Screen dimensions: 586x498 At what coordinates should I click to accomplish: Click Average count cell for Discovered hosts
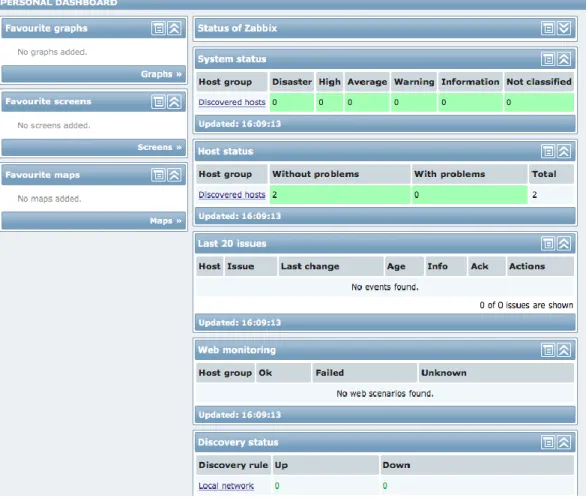point(367,102)
